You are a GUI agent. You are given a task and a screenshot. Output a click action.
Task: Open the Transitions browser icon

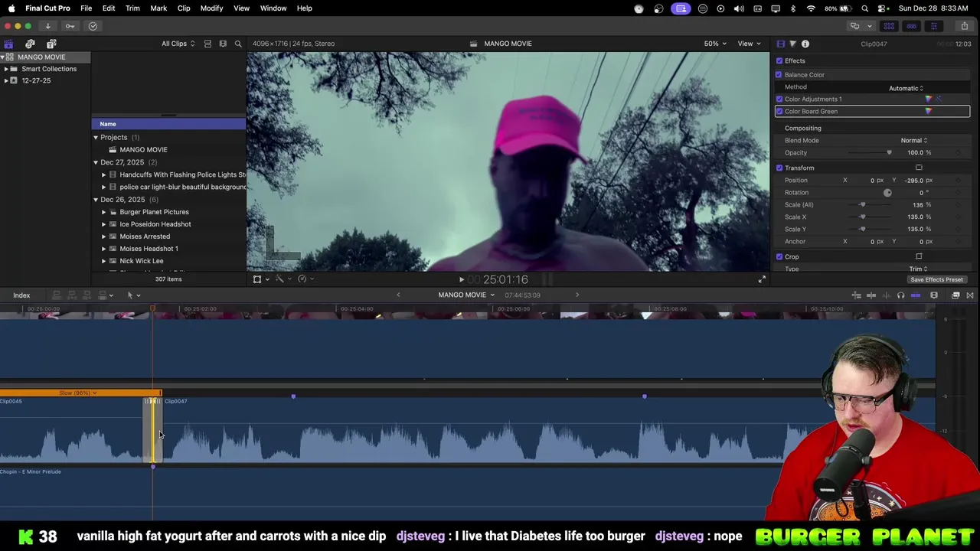click(969, 295)
